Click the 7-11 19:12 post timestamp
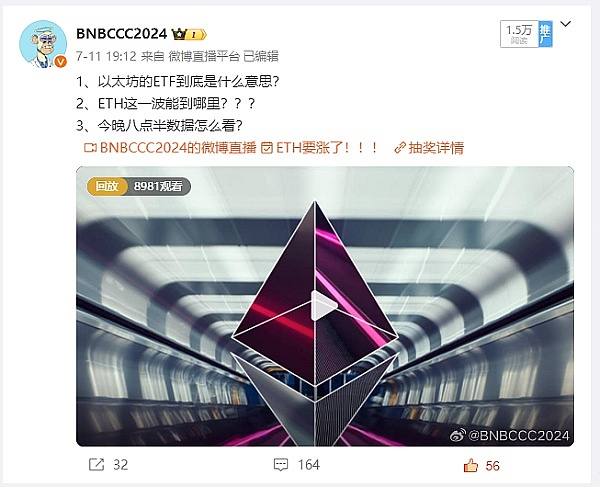The image size is (600, 487). tap(106, 56)
